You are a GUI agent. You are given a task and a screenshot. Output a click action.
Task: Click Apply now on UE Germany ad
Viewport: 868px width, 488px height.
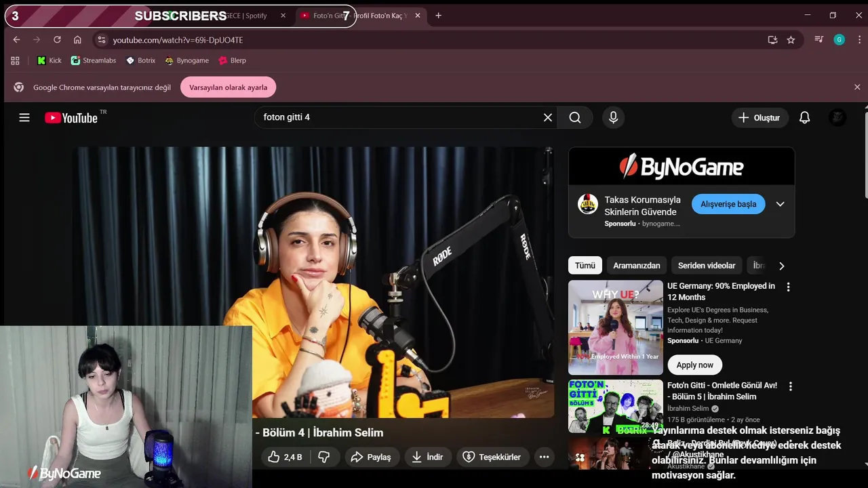694,365
